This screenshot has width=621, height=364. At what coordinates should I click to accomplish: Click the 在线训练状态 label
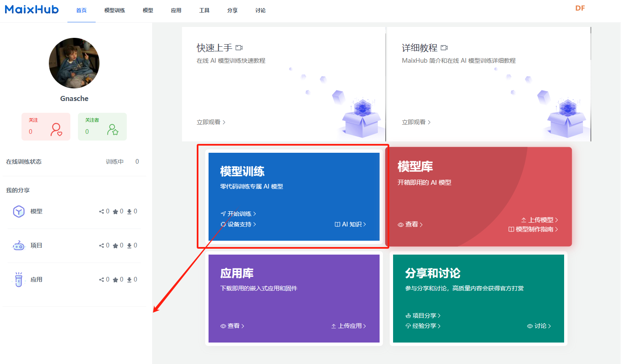(x=24, y=162)
